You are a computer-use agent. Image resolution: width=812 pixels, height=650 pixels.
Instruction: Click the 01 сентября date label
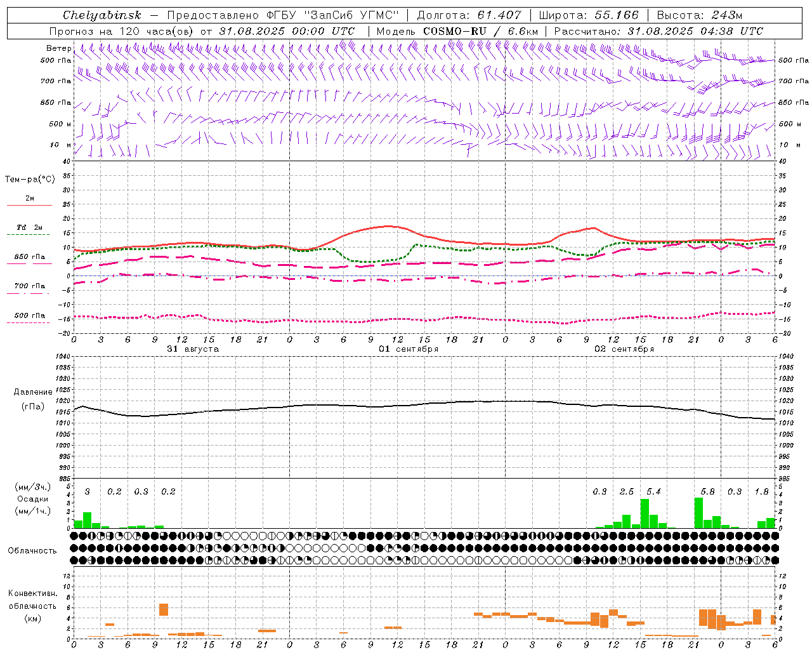point(409,349)
